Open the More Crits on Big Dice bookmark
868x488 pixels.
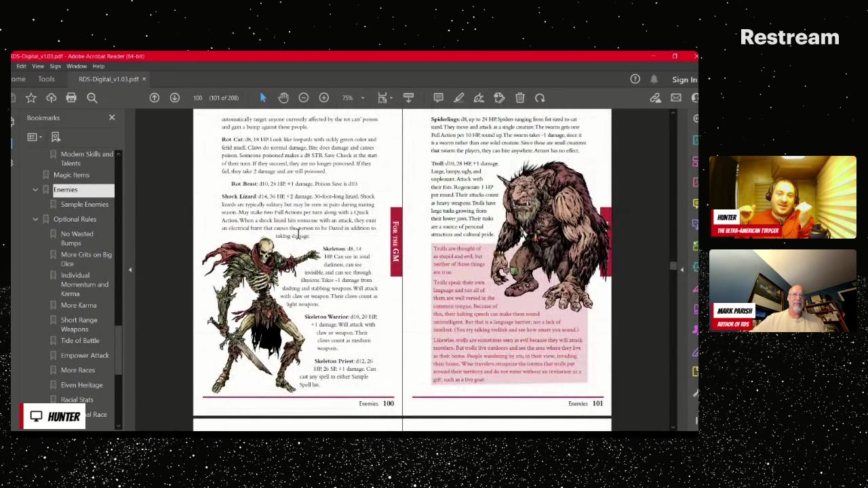pos(86,259)
